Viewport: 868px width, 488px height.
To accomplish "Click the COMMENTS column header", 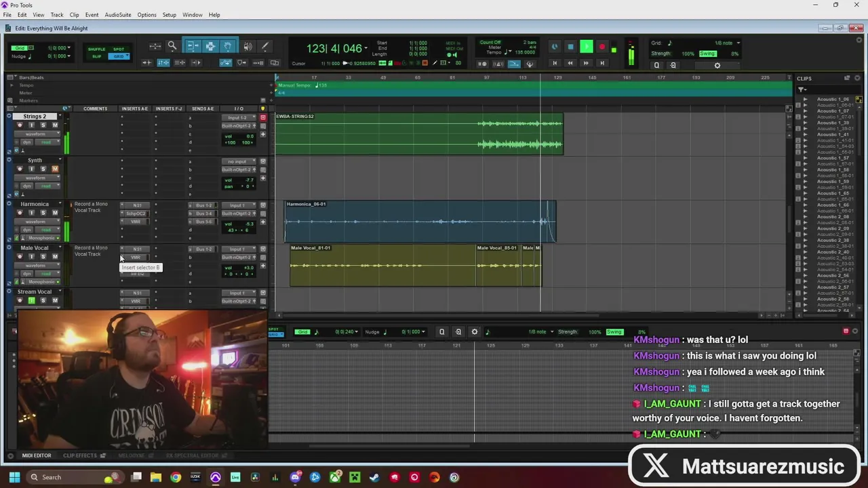I will pyautogui.click(x=95, y=108).
